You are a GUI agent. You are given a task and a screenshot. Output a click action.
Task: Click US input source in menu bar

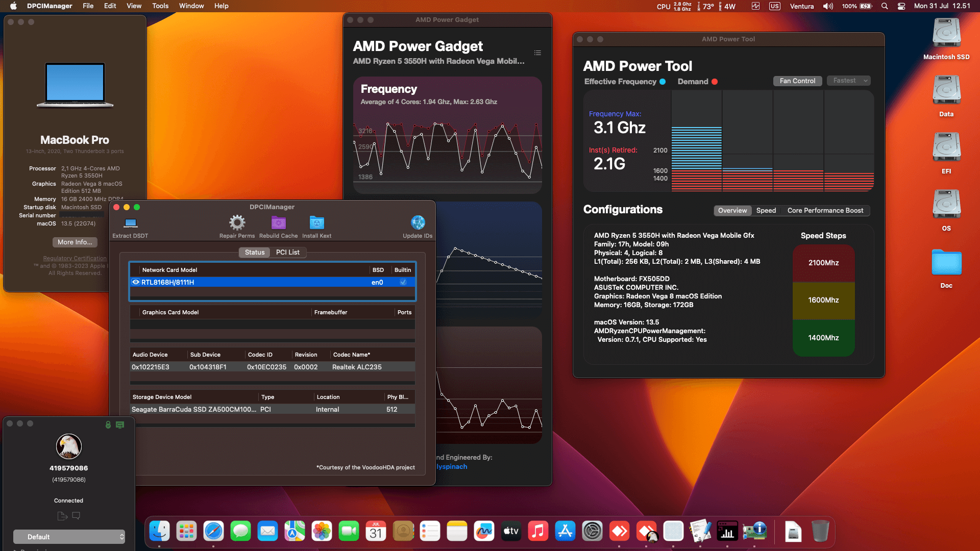pos(774,6)
